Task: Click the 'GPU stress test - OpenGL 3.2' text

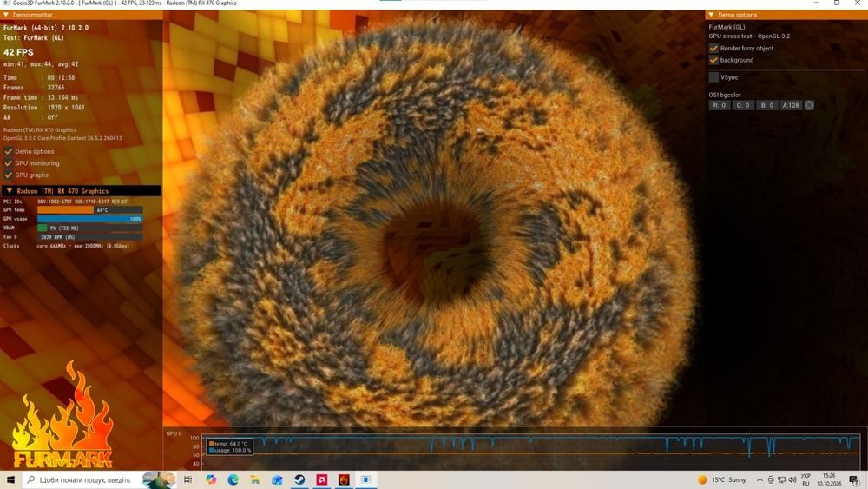Action: coord(749,36)
